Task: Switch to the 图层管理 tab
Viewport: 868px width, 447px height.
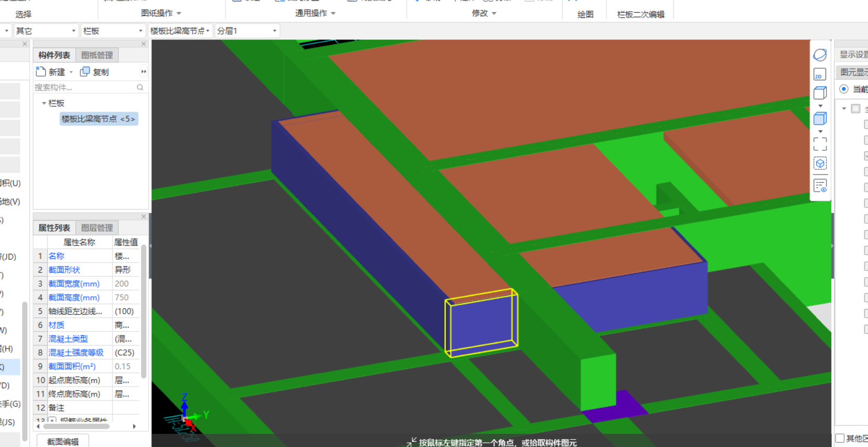Action: click(97, 227)
